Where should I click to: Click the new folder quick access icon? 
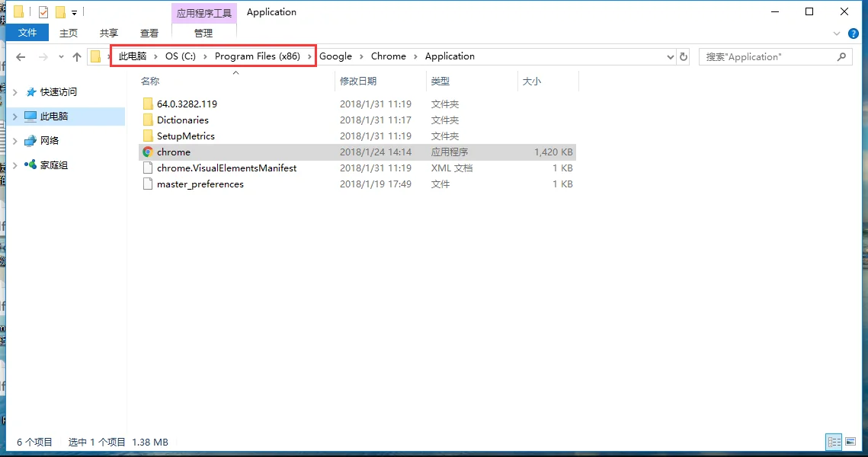[59, 11]
